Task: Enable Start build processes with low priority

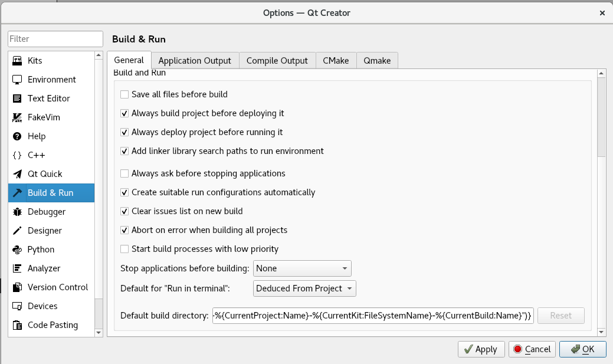Action: click(x=124, y=249)
